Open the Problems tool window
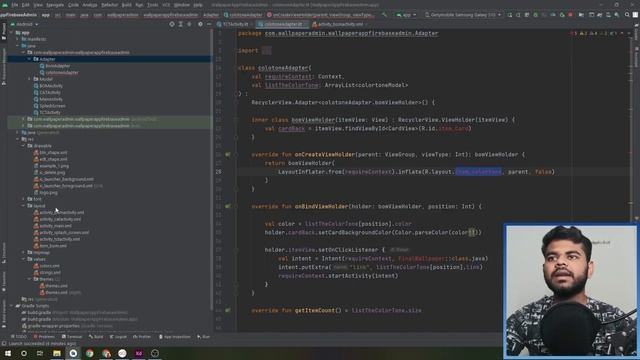This screenshot has width=640, height=360. tap(44, 337)
